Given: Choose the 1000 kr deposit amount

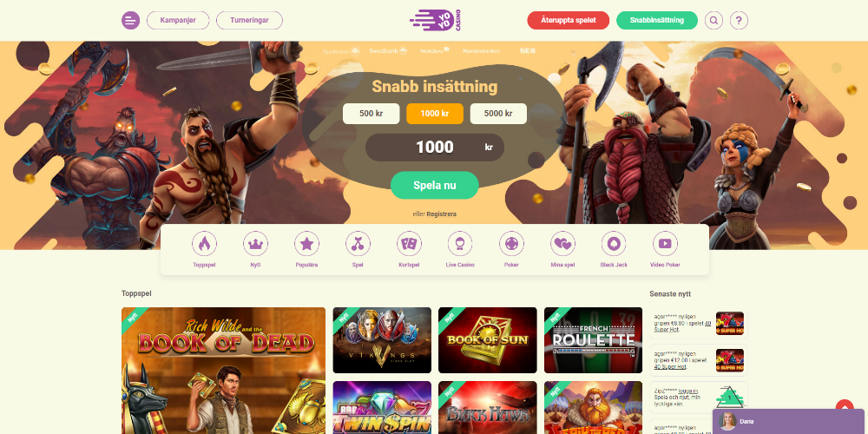Looking at the screenshot, I should (x=435, y=114).
